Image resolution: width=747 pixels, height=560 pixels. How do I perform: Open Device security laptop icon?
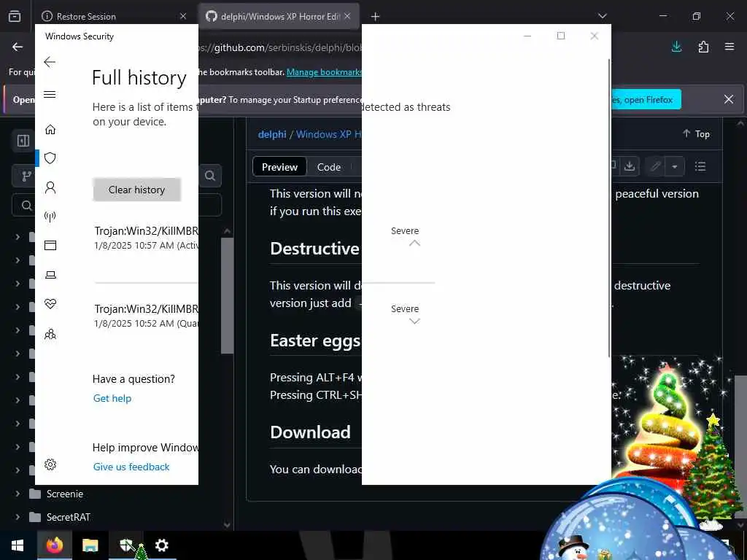(x=50, y=275)
